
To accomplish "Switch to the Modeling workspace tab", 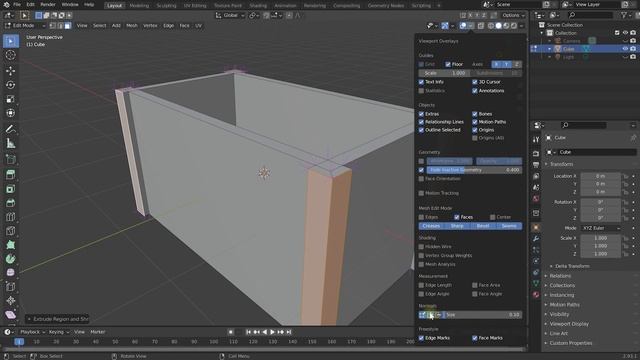I will [139, 6].
